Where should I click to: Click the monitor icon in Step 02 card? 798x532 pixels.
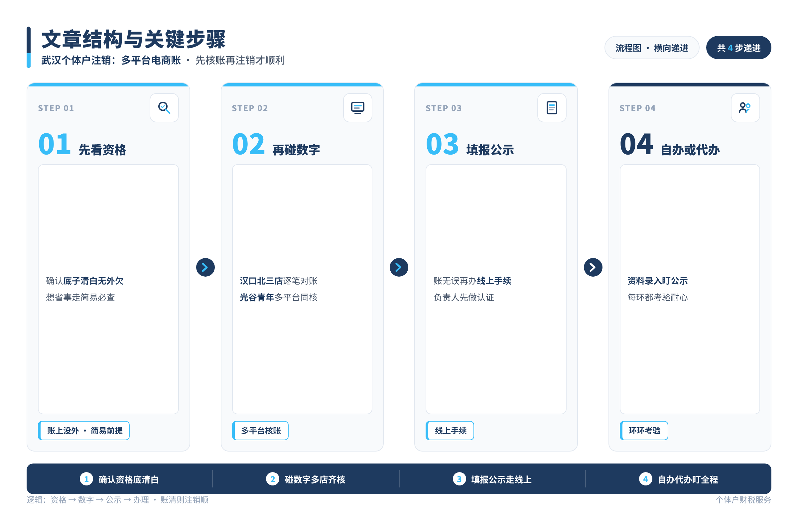(x=358, y=108)
